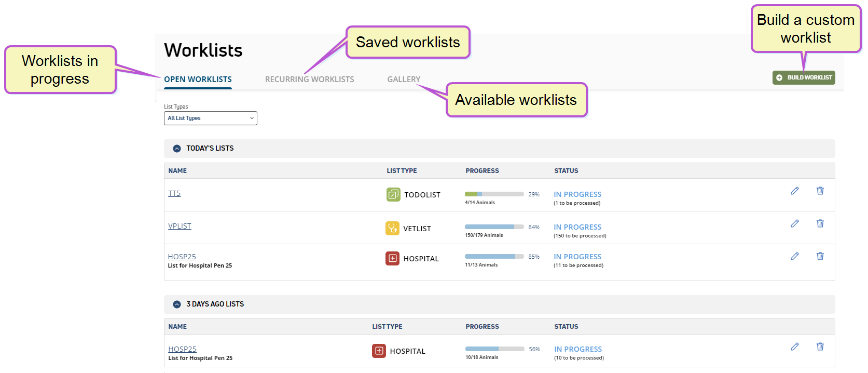Open the VPLIST worklist link
Viewport: 868px width, 373px height.
[180, 226]
